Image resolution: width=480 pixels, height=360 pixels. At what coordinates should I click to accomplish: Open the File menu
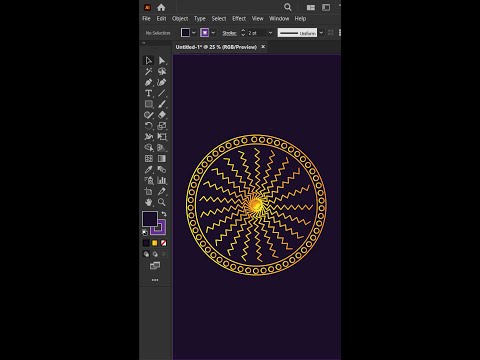point(146,19)
